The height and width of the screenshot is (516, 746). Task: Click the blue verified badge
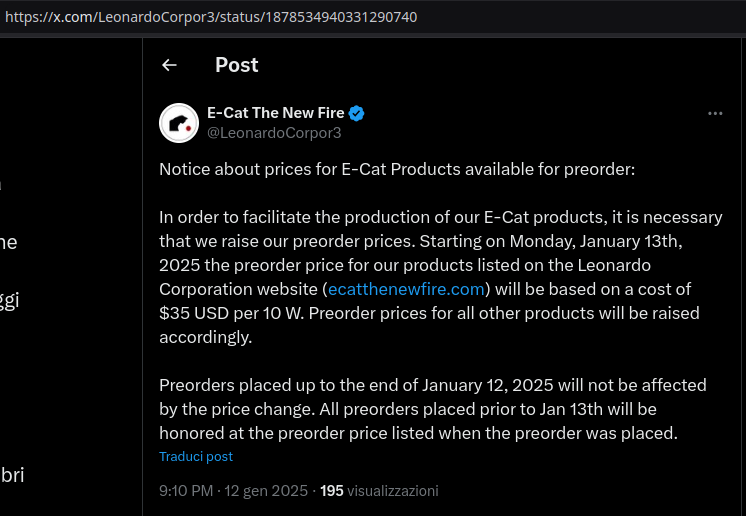coord(357,113)
